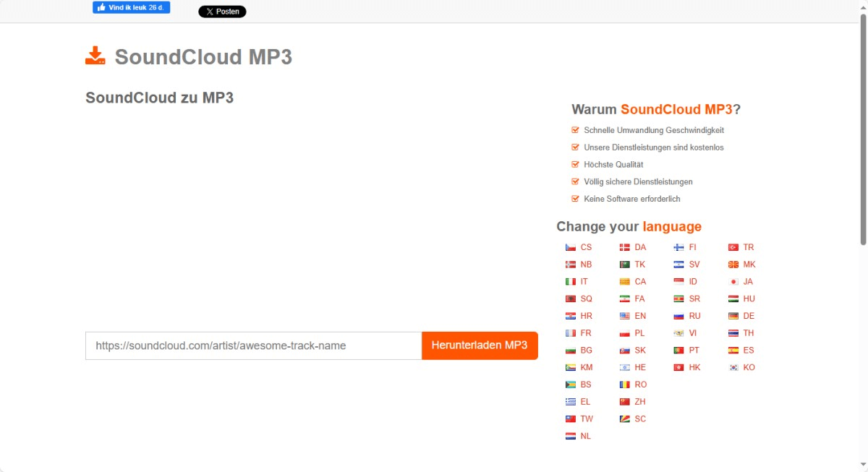
Task: Click the Turkish flag icon beside TR
Action: 733,247
